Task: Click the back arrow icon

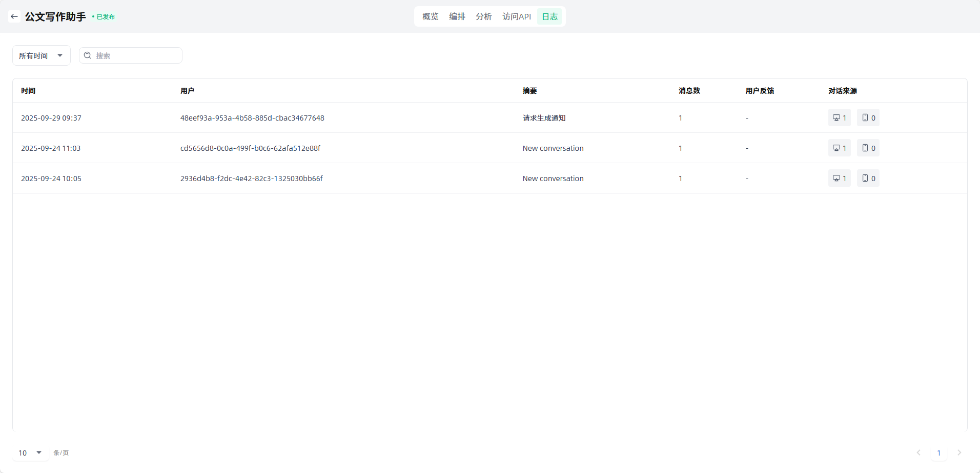Action: (x=14, y=16)
